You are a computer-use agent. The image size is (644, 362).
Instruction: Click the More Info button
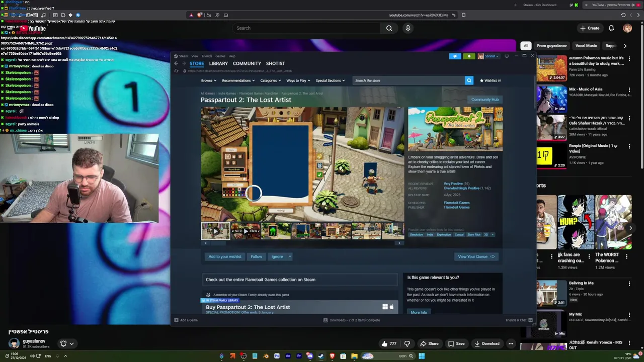[419, 312]
